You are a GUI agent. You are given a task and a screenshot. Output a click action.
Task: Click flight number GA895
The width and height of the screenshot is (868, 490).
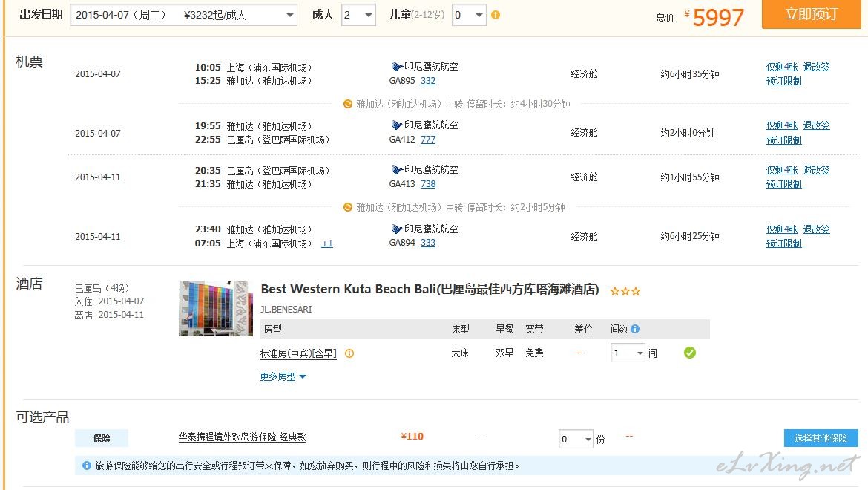(x=402, y=81)
